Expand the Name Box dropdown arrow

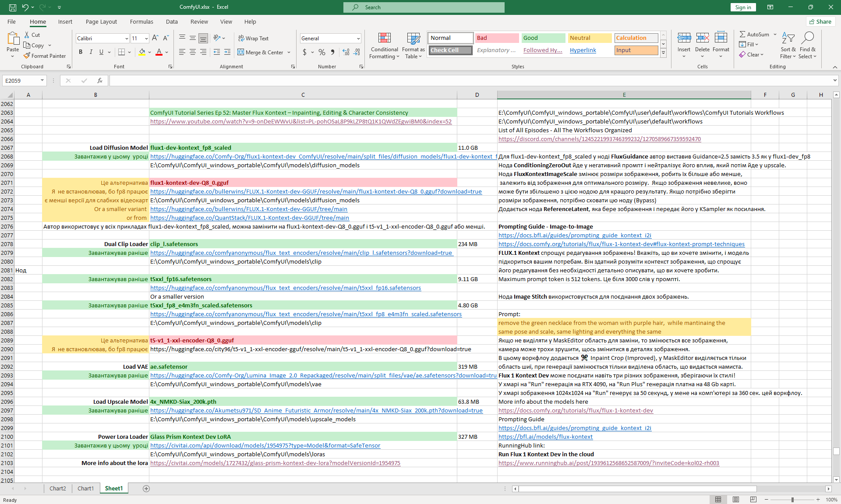[x=42, y=81]
